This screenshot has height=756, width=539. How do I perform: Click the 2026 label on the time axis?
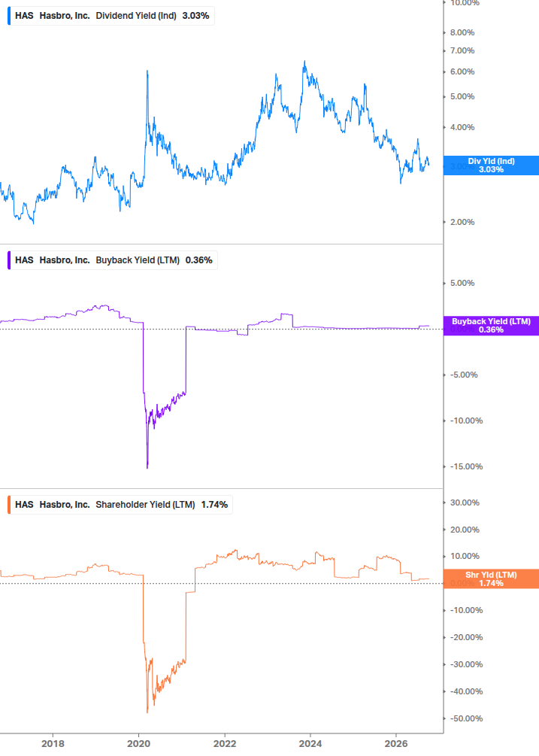coord(396,744)
